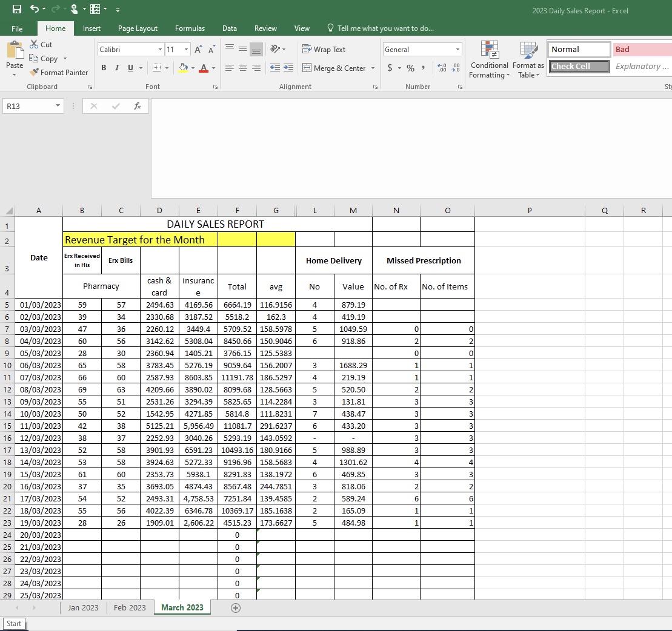Click the Copy icon
672x631 pixels.
coord(34,58)
